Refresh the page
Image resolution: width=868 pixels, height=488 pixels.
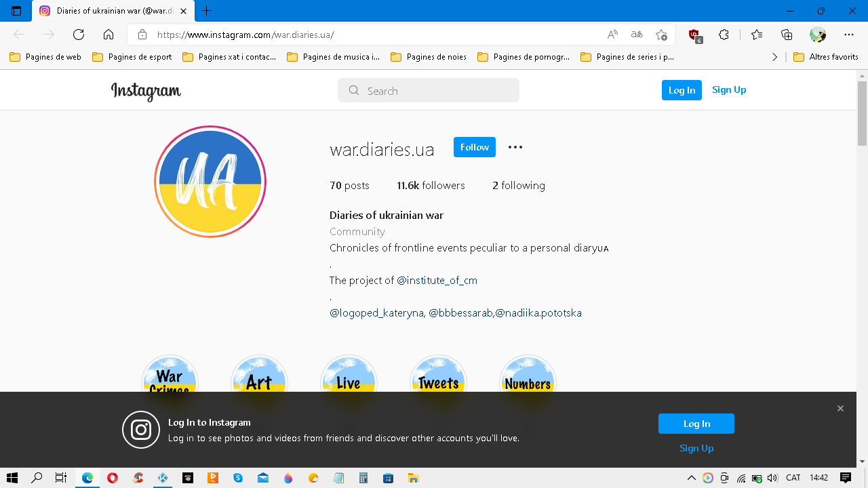coord(79,35)
